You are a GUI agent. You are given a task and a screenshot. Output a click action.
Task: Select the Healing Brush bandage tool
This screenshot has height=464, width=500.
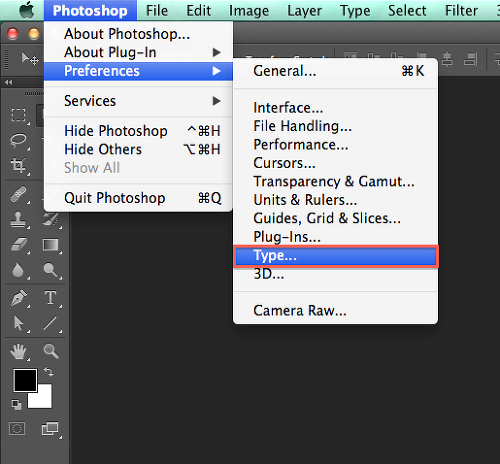pos(18,194)
